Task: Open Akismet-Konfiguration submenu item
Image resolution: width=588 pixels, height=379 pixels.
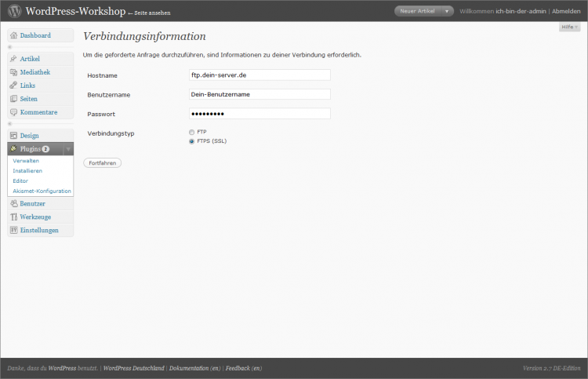Action: point(42,191)
